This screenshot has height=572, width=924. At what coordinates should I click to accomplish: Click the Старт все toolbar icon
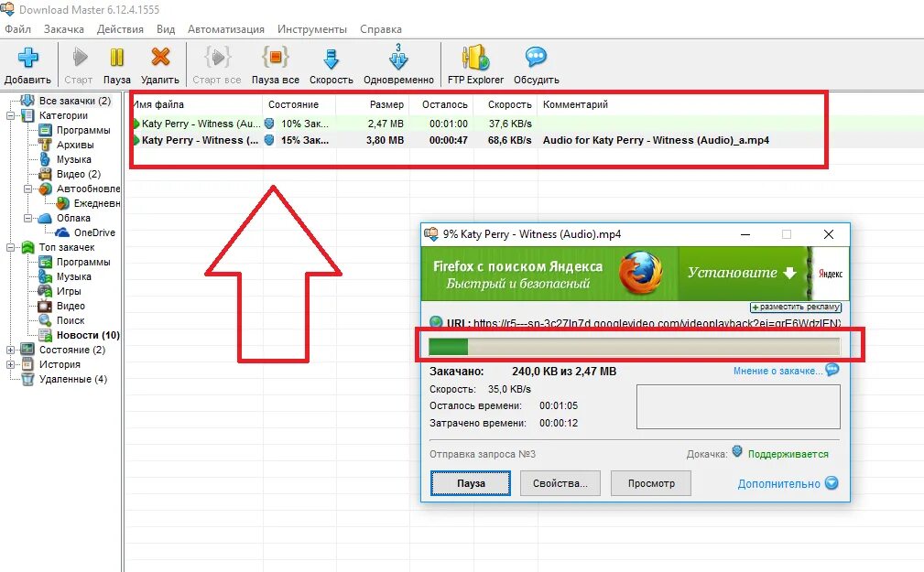[217, 58]
